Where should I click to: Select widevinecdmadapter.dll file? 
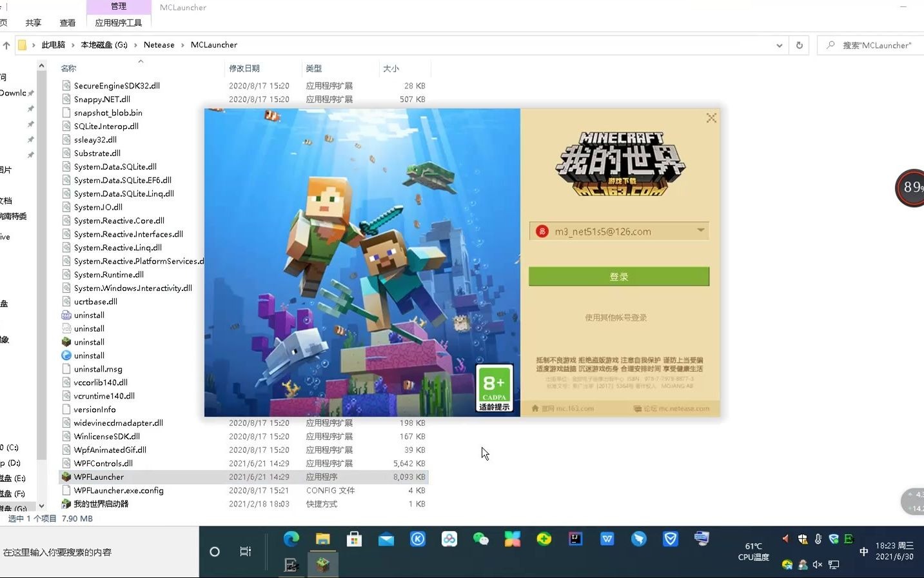[119, 423]
